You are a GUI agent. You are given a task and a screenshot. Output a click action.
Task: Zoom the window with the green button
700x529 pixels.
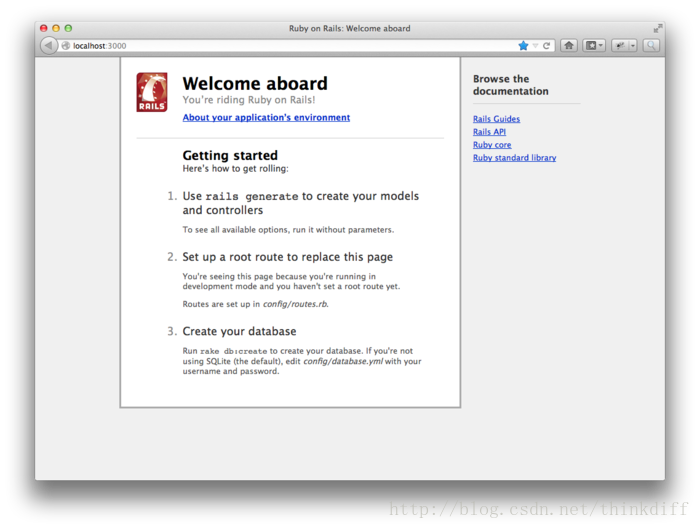68,28
